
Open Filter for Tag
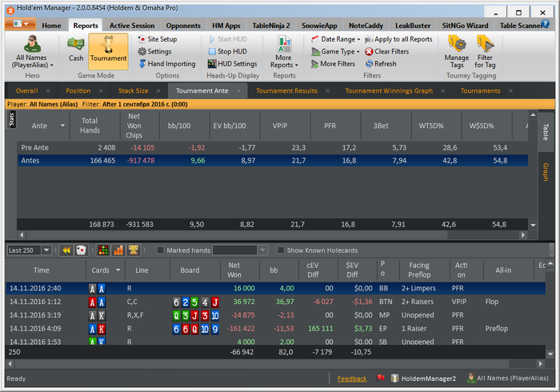coord(485,52)
